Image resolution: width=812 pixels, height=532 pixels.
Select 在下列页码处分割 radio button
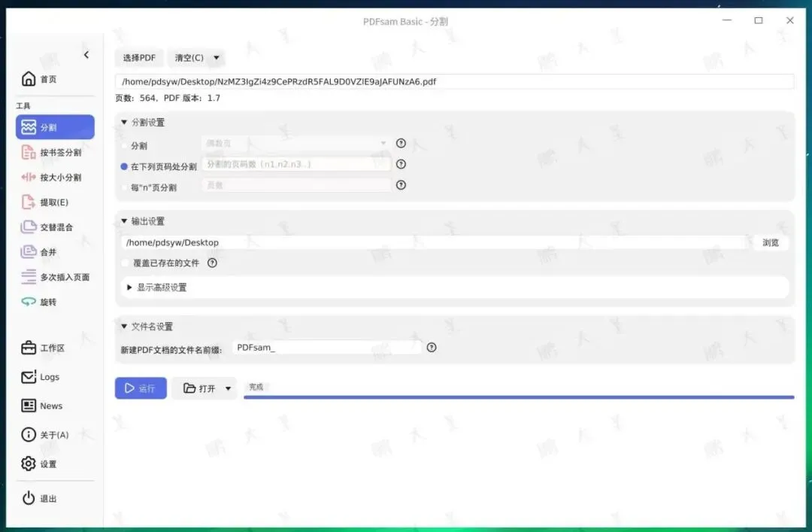point(124,166)
